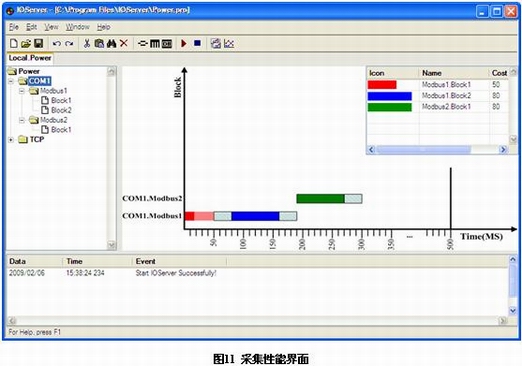Collapse the COM1 tree node
The image size is (522, 366).
[11, 81]
